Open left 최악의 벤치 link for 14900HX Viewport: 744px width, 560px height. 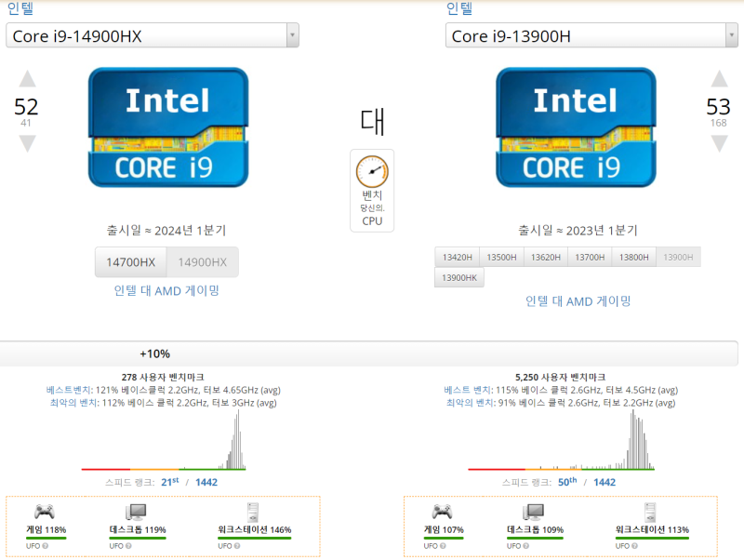pos(73,403)
